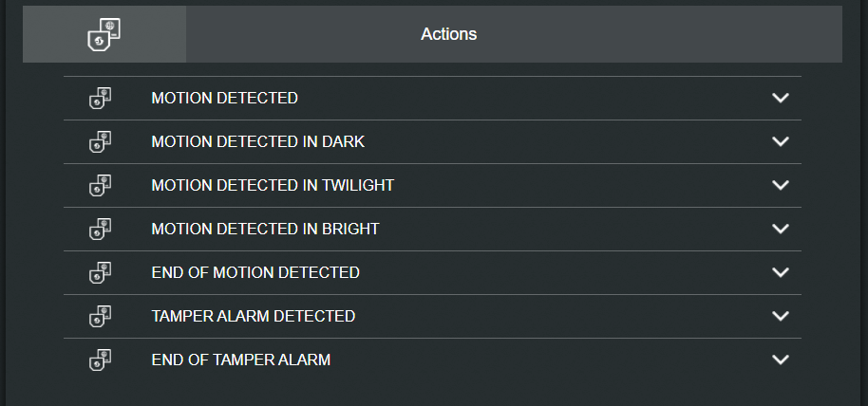Click camera icon beside MOTION DETECTED IN DARK
Image resolution: width=868 pixels, height=406 pixels.
coord(100,141)
